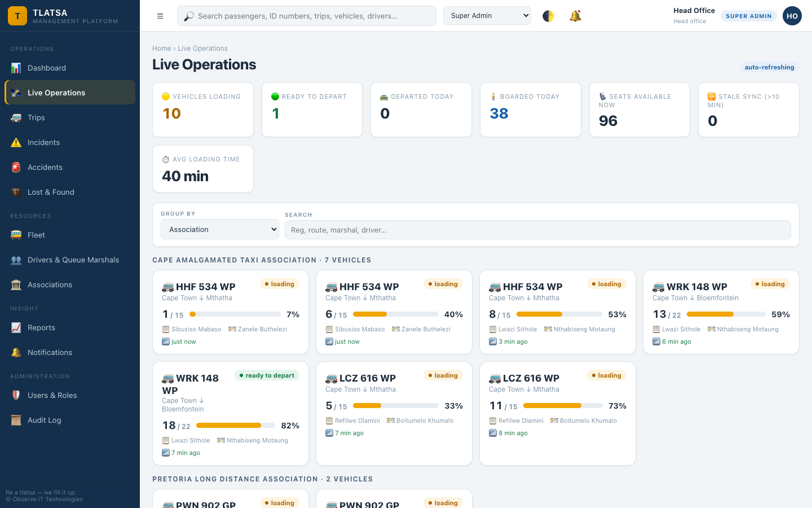Click the SUPER ADMIN badge
The height and width of the screenshot is (508, 812).
749,16
